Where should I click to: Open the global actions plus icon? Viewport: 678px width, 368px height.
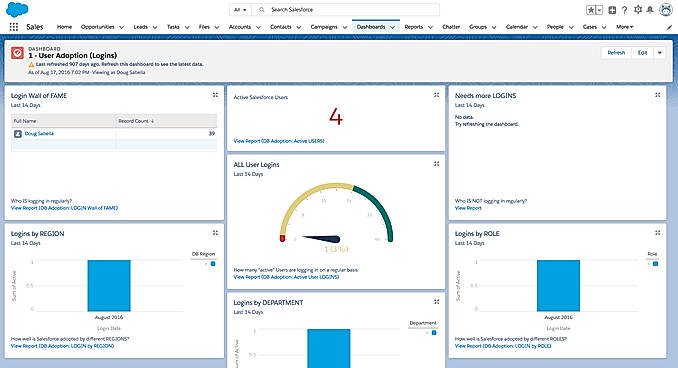[x=612, y=10]
